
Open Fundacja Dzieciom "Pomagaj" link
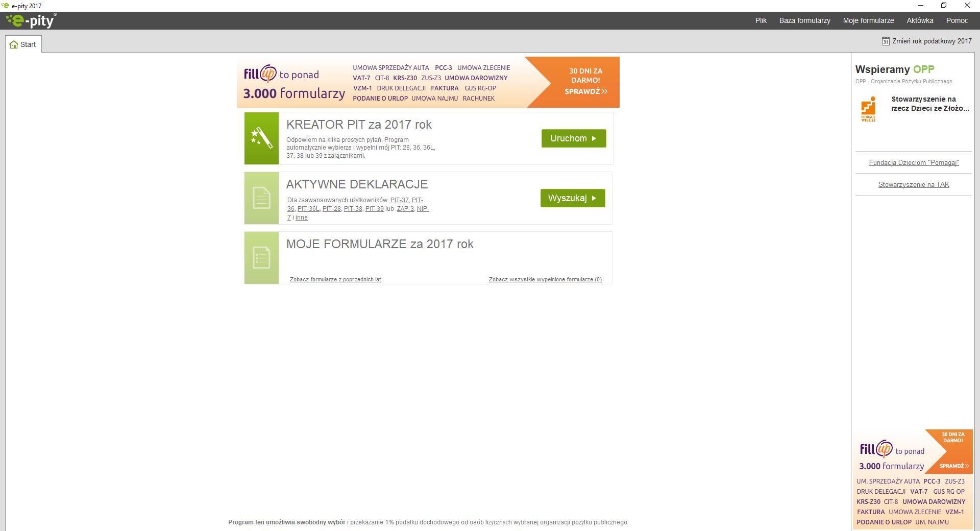coord(914,163)
